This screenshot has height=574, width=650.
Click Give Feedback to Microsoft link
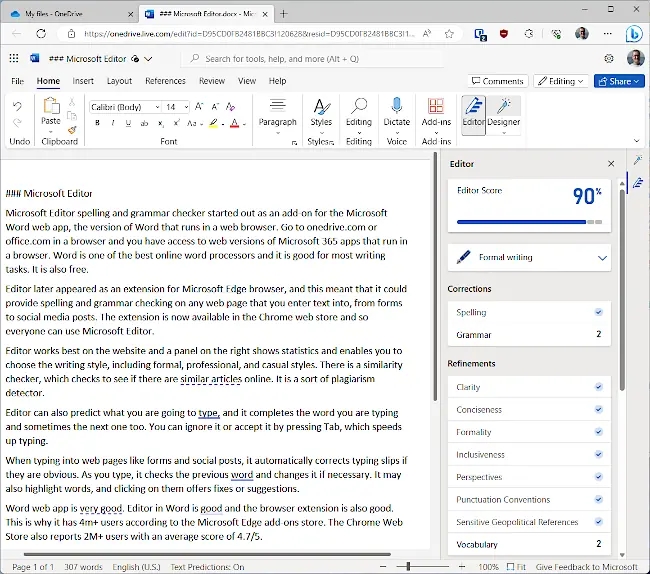pos(587,567)
